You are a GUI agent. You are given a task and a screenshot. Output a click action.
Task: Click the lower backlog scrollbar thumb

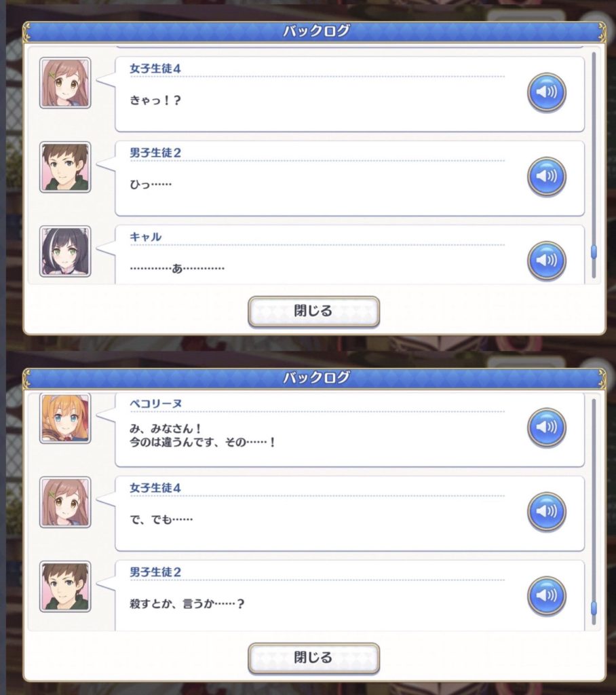(x=594, y=607)
